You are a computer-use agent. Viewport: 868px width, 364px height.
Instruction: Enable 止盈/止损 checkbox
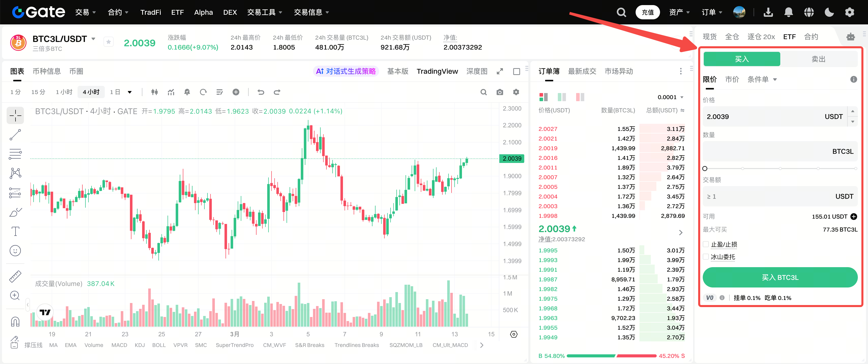pos(706,245)
